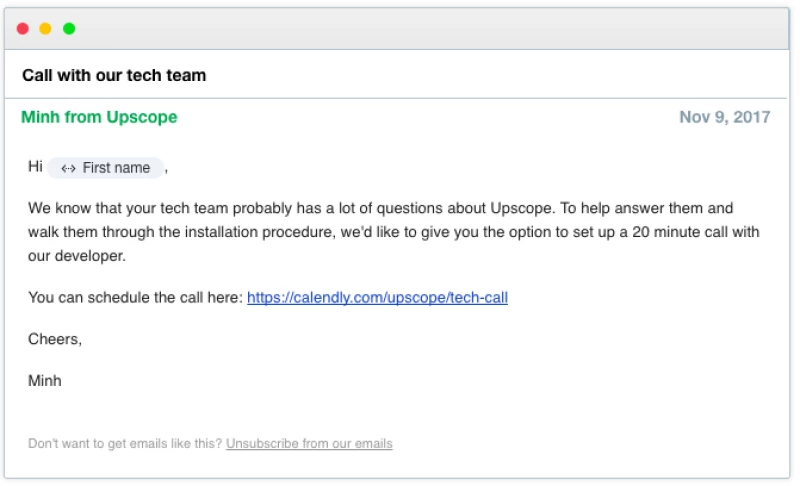
Task: Click the Hi greeting text
Action: [35, 167]
